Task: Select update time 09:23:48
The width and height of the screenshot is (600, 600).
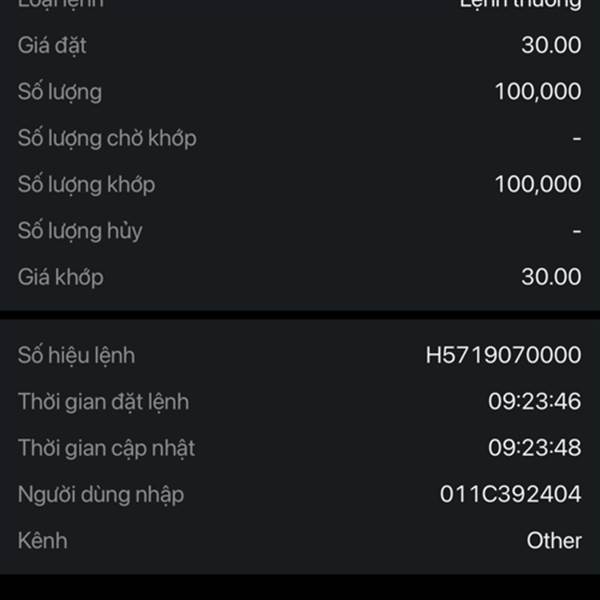Action: click(535, 448)
